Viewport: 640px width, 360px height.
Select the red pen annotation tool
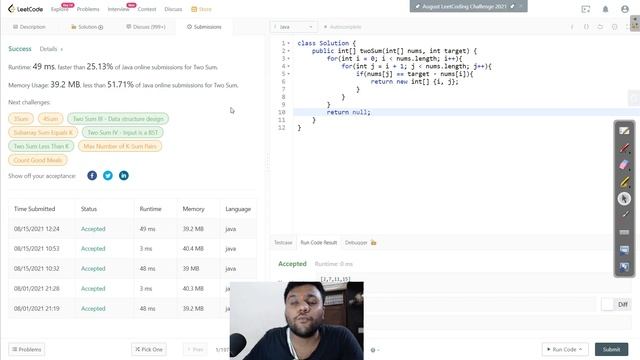tap(624, 148)
